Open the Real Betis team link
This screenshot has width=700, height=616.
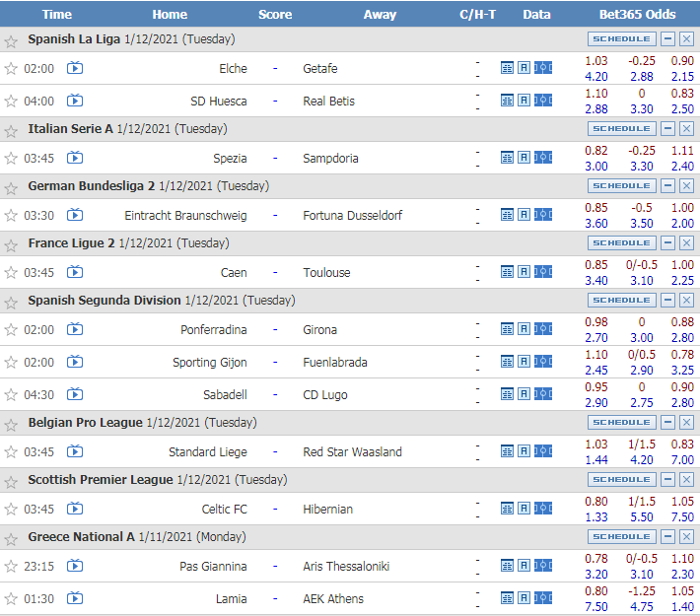(x=328, y=102)
